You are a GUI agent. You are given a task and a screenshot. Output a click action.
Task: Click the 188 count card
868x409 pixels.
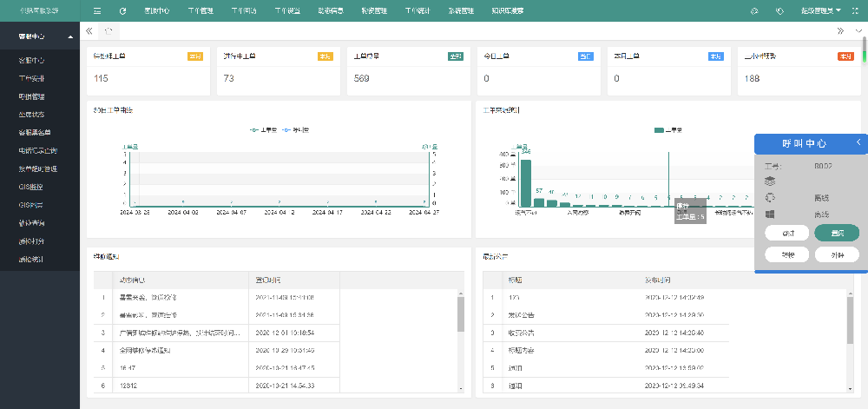coord(799,71)
